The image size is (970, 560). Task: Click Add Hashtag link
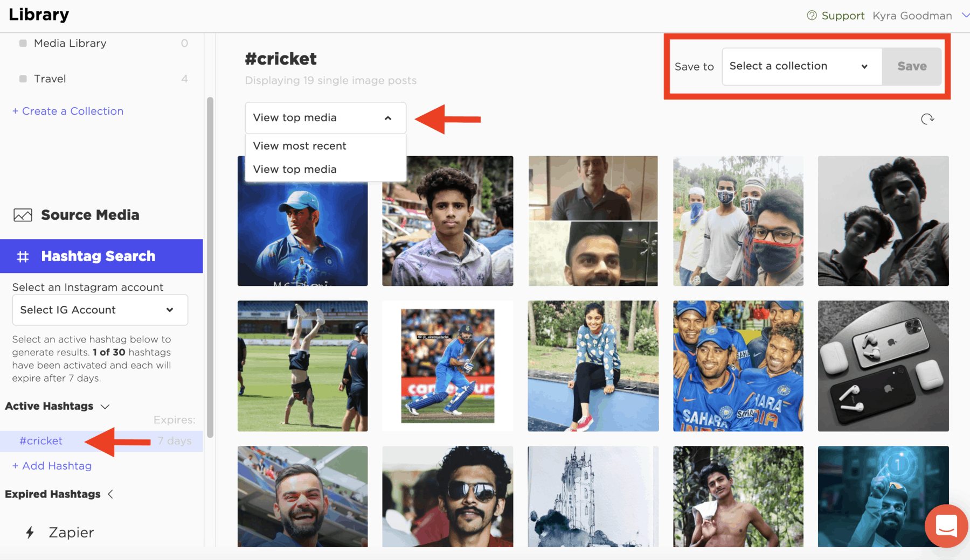pyautogui.click(x=52, y=466)
